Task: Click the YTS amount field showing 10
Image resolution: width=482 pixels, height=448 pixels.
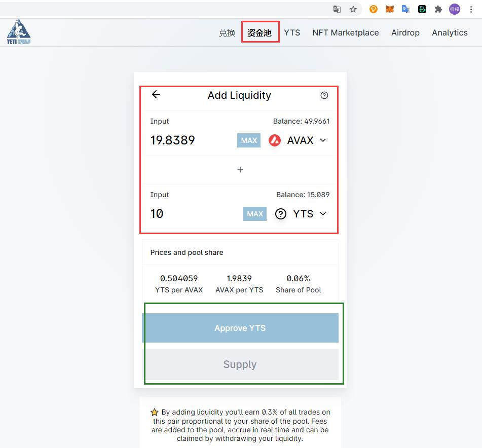Action: (157, 214)
